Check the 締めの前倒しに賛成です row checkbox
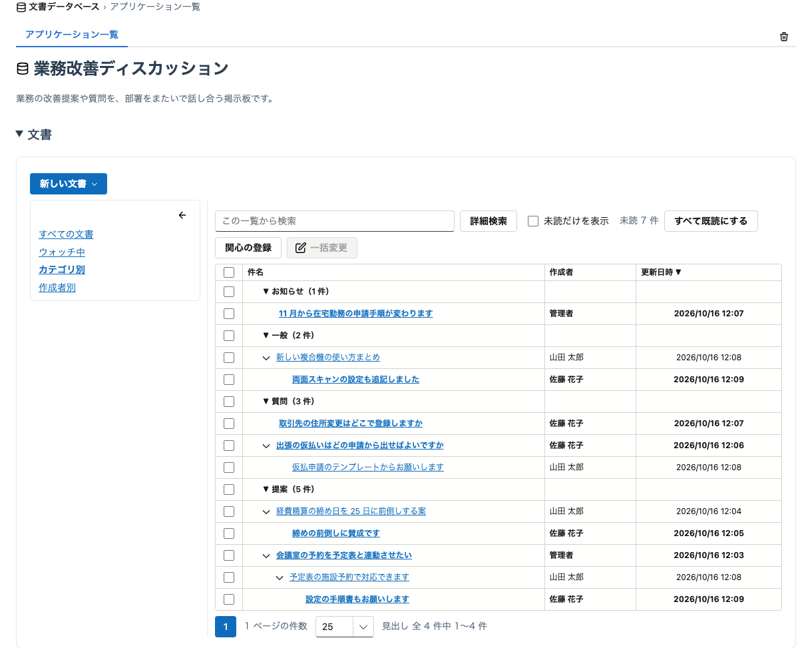Viewport: 812px width, 648px height. point(229,533)
